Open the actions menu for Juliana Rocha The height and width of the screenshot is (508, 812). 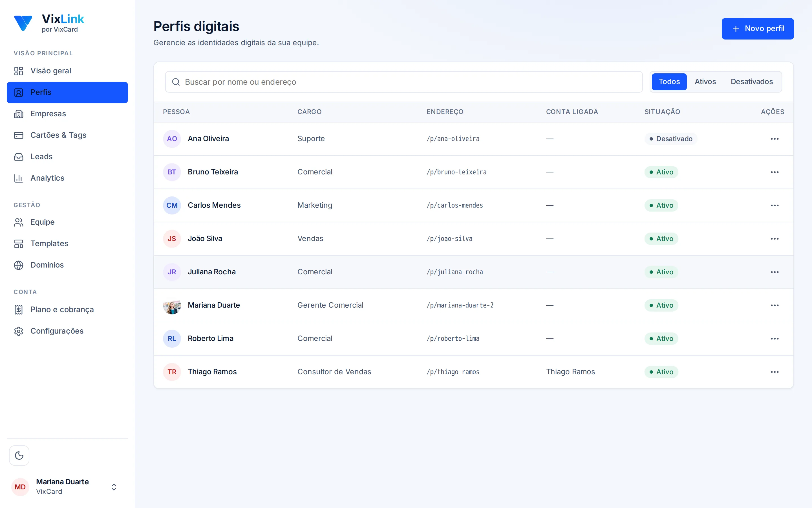tap(775, 272)
